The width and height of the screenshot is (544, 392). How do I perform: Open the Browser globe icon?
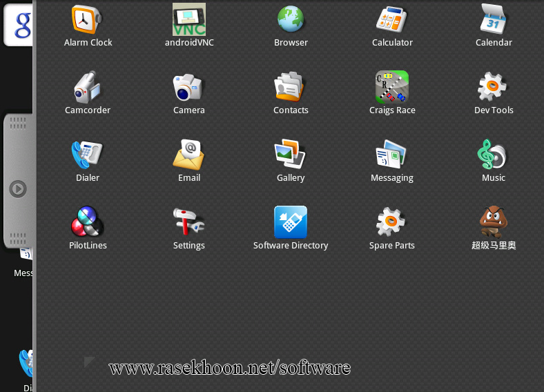[x=291, y=20]
